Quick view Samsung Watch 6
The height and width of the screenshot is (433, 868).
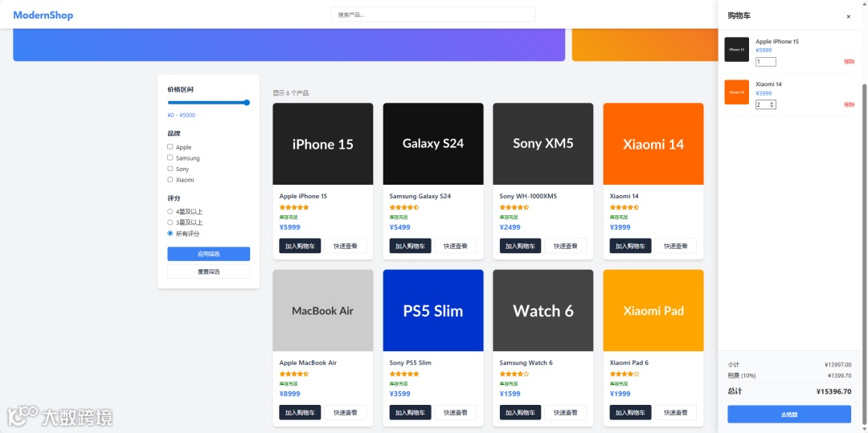pyautogui.click(x=566, y=413)
